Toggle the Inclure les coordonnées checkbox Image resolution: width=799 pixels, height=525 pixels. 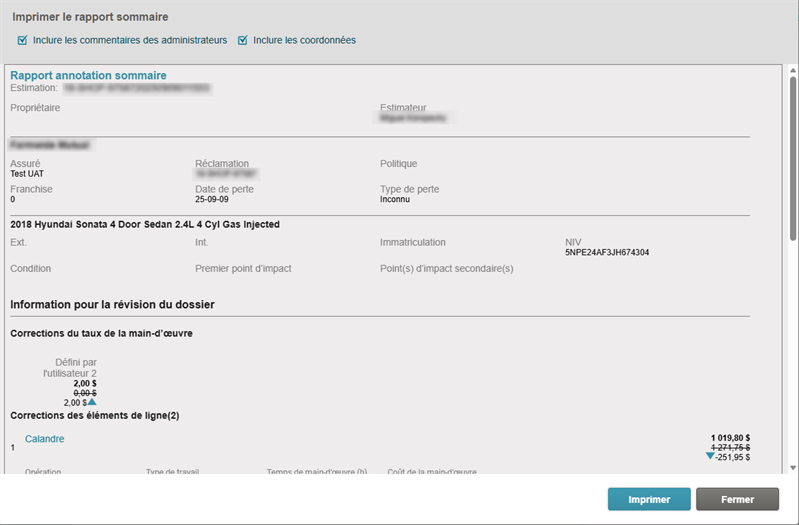click(x=242, y=40)
